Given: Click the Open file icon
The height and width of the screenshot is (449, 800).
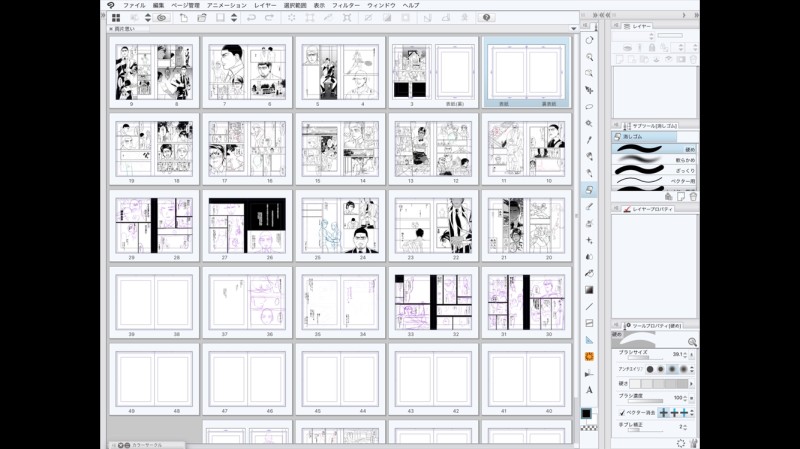Looking at the screenshot, I should pyautogui.click(x=202, y=17).
